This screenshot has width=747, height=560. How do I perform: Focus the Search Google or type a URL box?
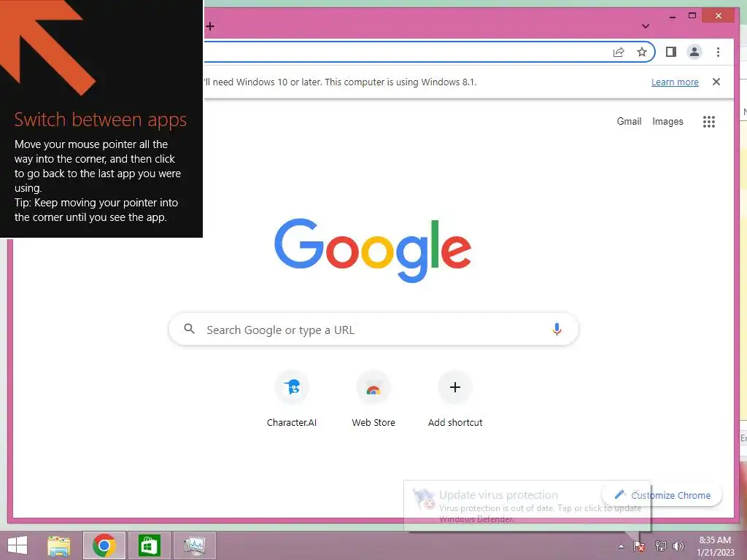(373, 329)
